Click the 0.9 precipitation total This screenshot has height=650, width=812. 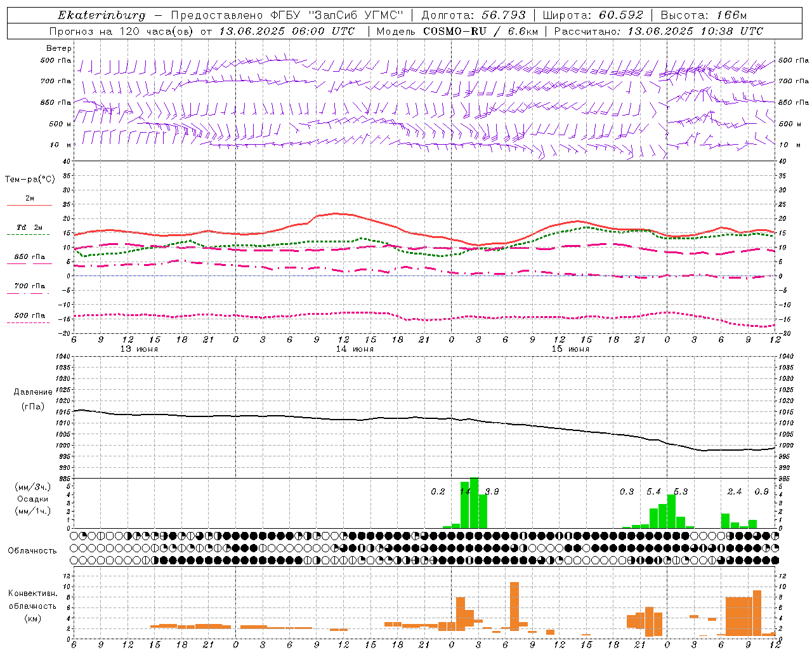[x=761, y=492]
